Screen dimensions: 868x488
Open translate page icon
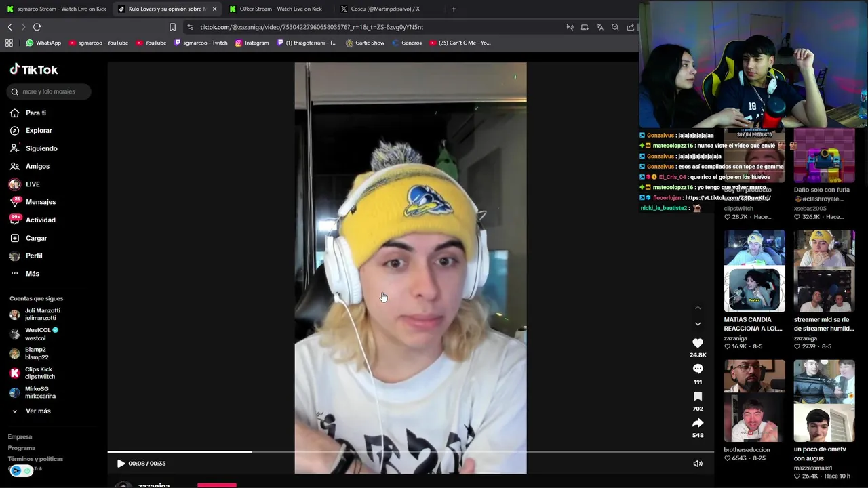pyautogui.click(x=599, y=27)
